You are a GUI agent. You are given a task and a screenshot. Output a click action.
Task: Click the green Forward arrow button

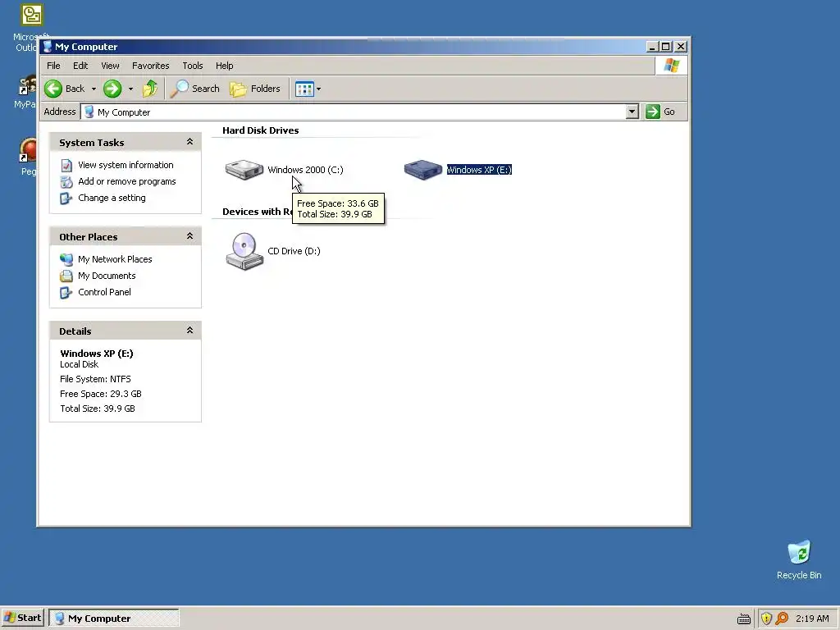click(x=112, y=89)
